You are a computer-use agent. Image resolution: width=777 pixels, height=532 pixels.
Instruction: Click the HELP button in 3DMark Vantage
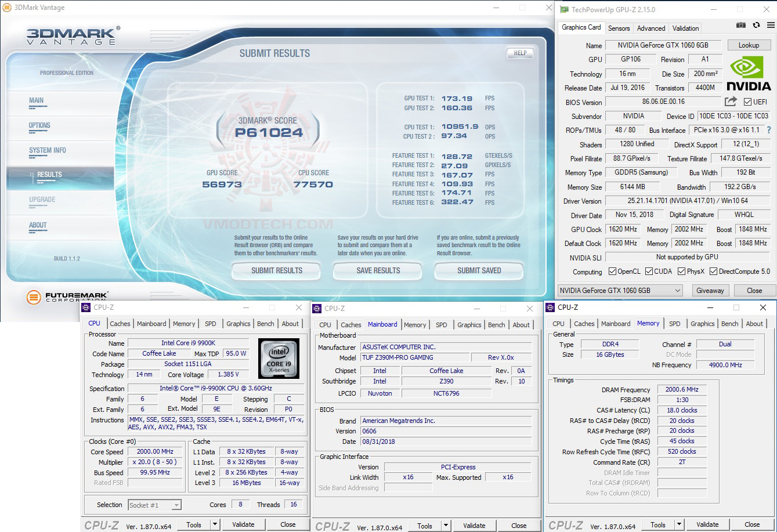coord(520,53)
